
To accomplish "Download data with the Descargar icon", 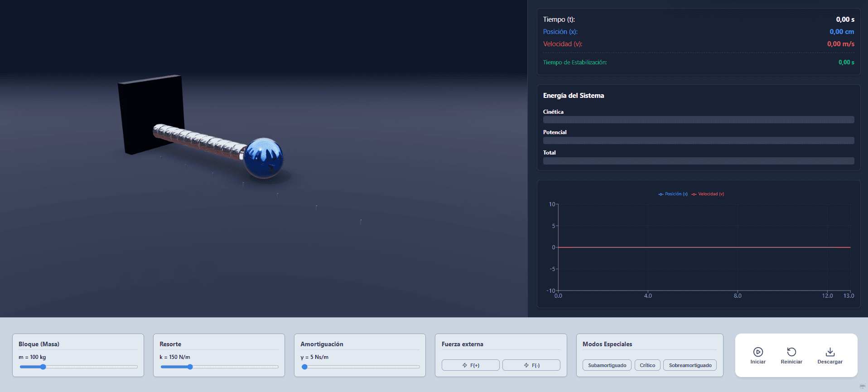I will 830,352.
